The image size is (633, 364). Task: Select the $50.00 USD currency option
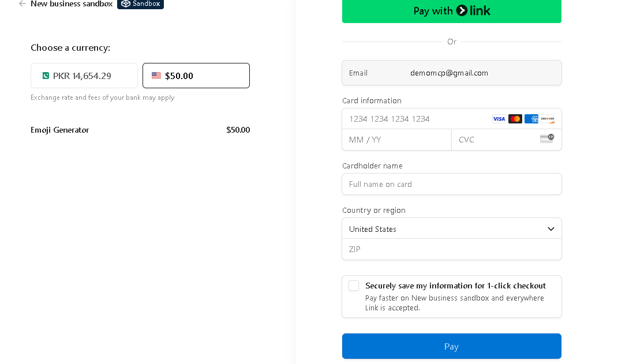(196, 76)
